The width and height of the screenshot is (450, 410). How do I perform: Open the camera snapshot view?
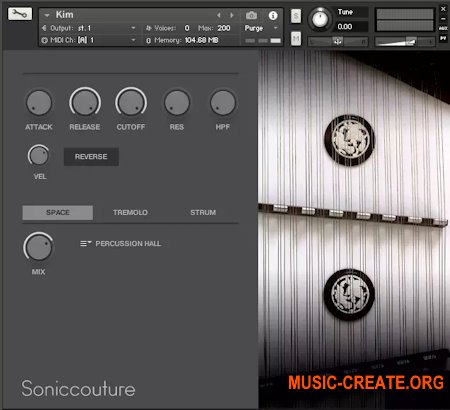(x=251, y=15)
